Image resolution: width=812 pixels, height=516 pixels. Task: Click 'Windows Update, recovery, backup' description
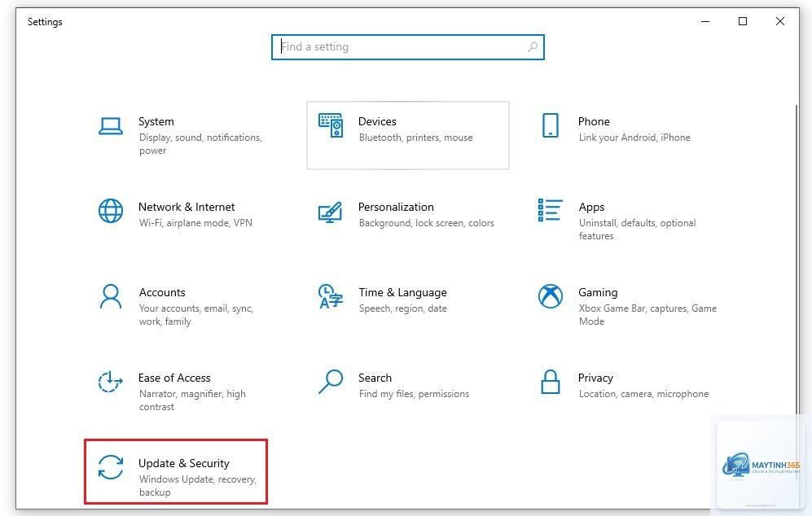coord(198,485)
